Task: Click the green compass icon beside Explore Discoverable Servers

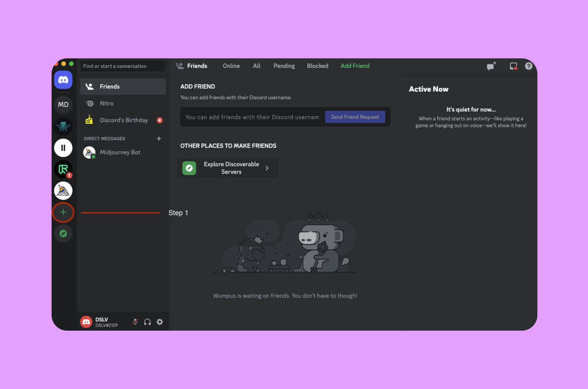Action: pyautogui.click(x=189, y=168)
